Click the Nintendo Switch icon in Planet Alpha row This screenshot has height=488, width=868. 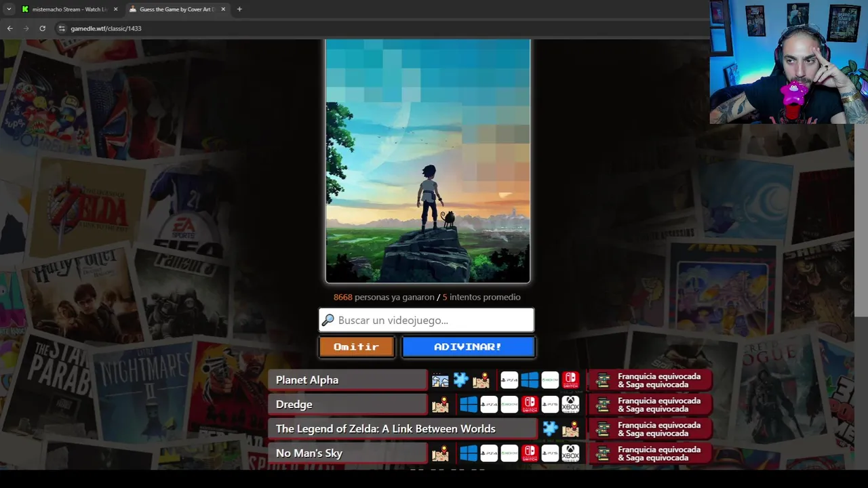(570, 380)
